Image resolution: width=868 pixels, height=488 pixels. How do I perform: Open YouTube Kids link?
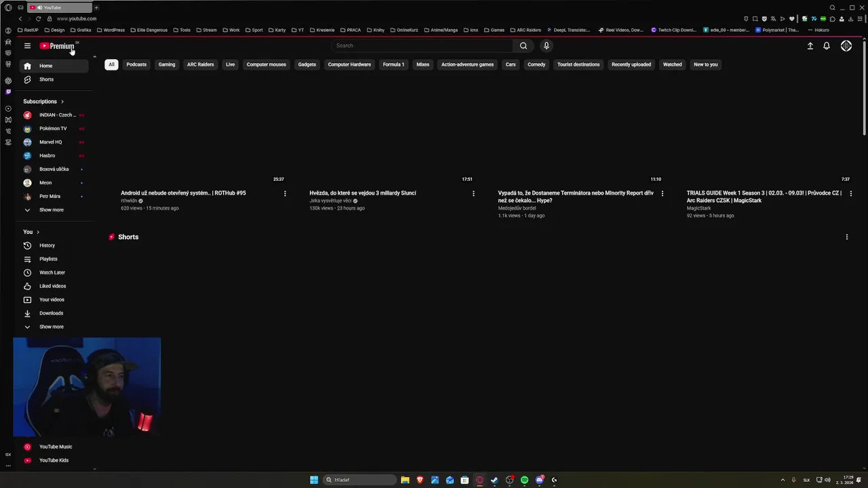(54, 460)
